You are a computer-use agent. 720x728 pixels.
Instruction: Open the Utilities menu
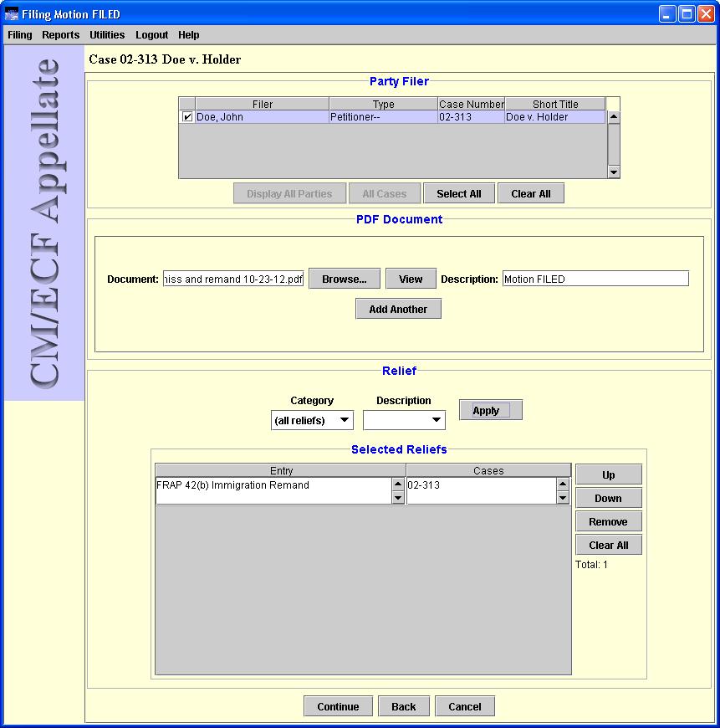click(107, 35)
